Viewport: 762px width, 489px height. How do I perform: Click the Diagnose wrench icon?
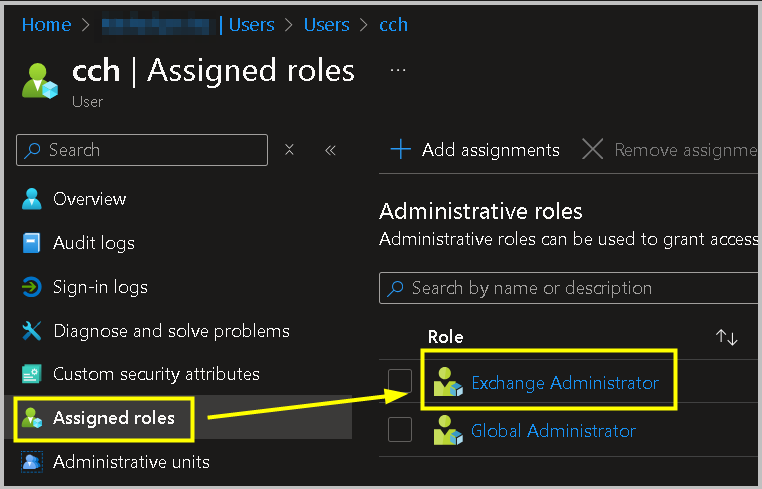pos(32,331)
